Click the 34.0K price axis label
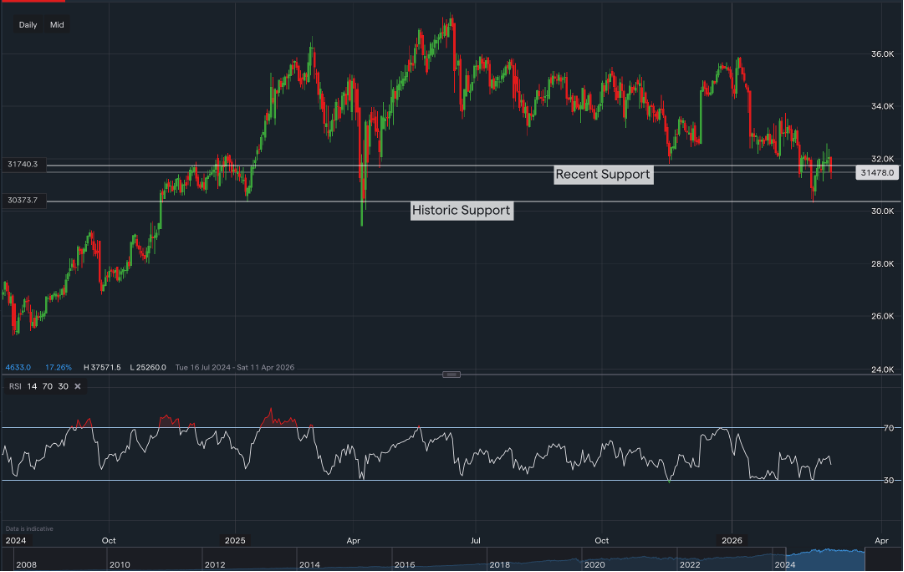This screenshot has width=904, height=572. click(882, 106)
